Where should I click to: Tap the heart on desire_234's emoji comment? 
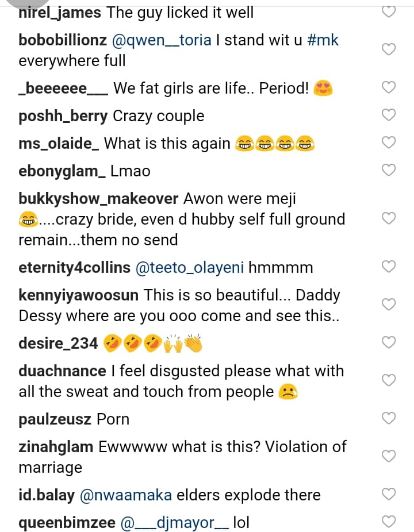click(389, 343)
